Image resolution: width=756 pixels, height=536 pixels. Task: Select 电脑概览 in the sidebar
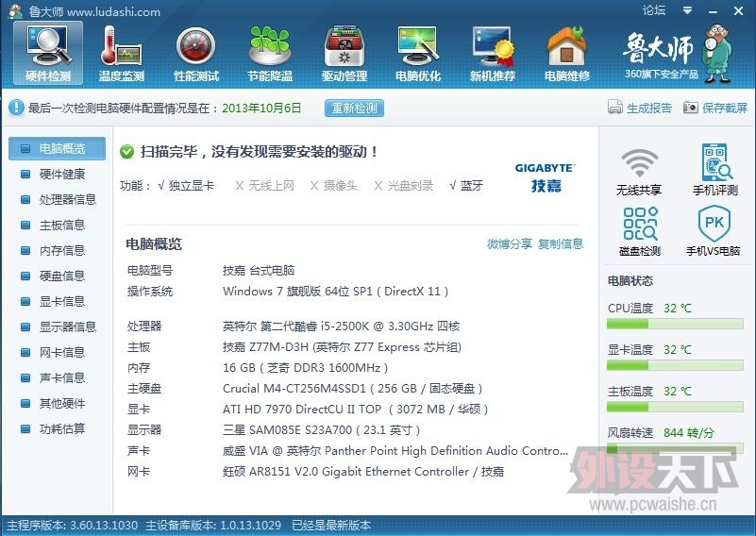pos(57,148)
